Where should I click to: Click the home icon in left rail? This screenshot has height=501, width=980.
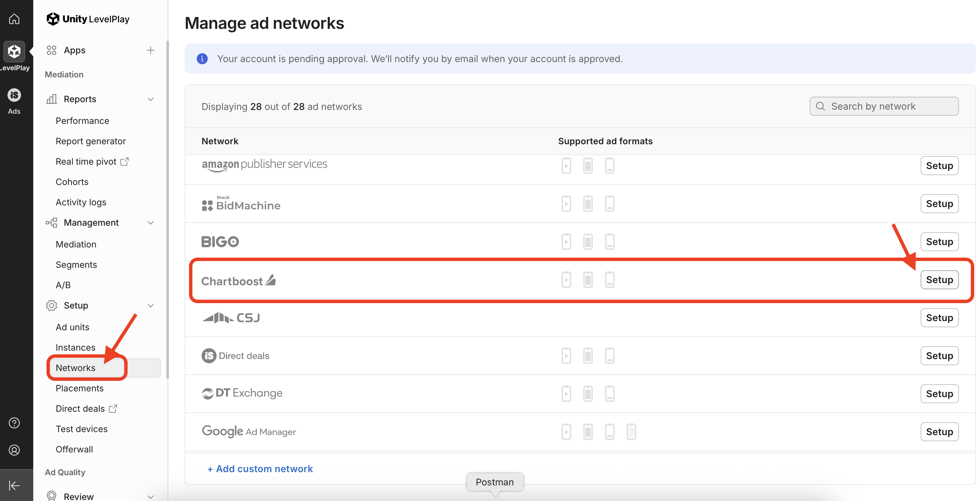coord(14,19)
